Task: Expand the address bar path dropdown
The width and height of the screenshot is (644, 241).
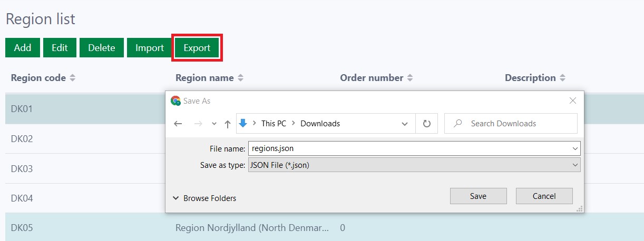Action: [x=405, y=124]
